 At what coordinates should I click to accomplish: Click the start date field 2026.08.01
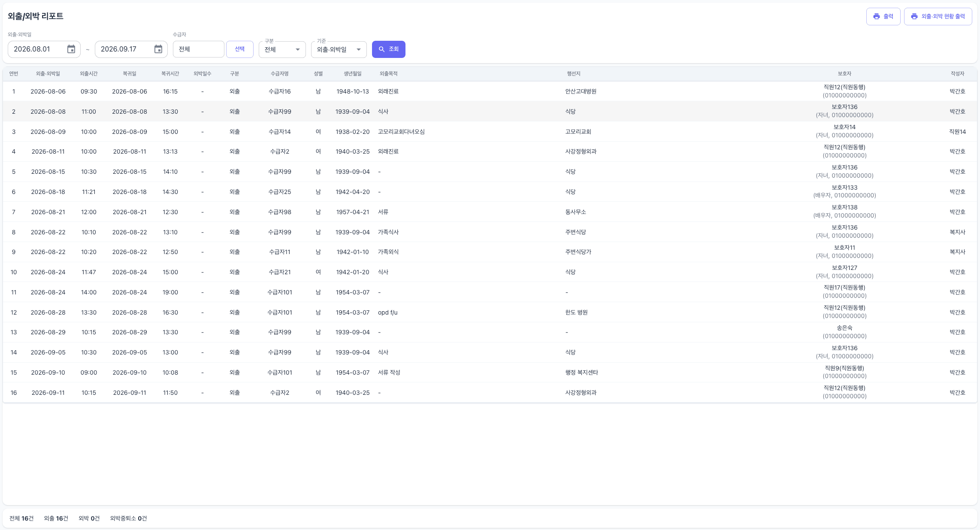44,49
